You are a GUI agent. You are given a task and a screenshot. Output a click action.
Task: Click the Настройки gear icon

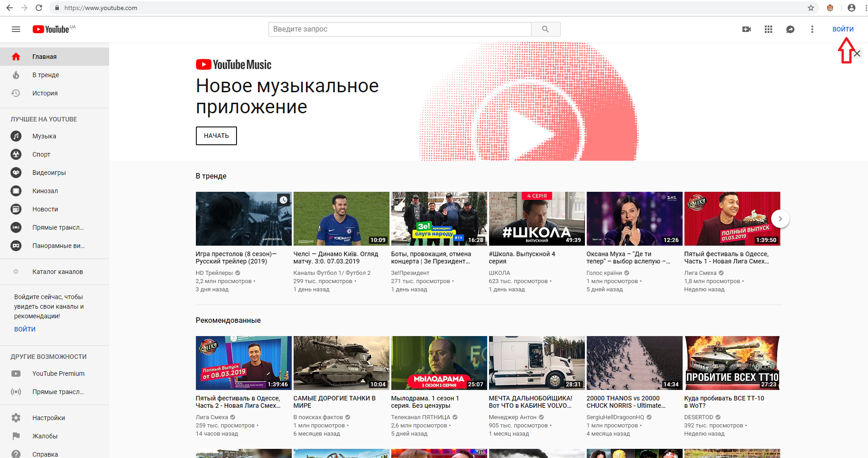(x=16, y=418)
